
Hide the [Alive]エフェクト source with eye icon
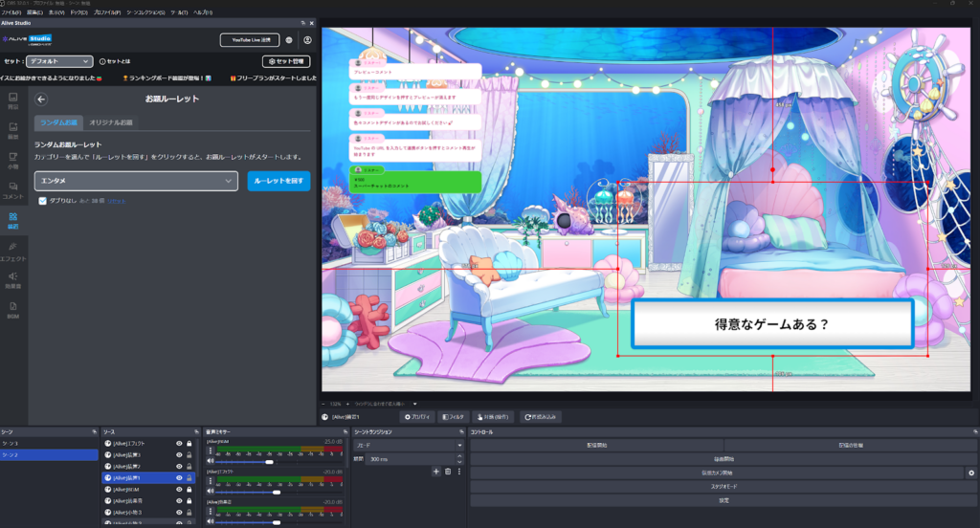[x=179, y=444]
